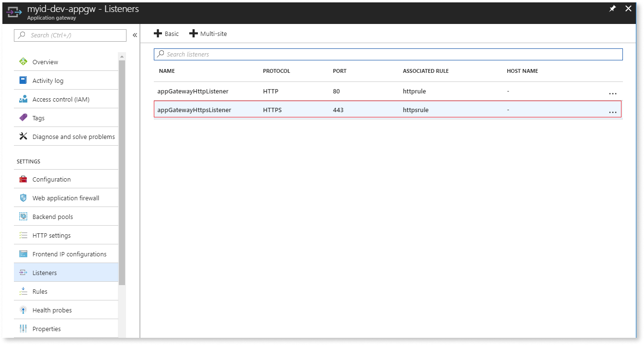Open the Rules section
Image resolution: width=644 pixels, height=345 pixels.
[x=40, y=291]
